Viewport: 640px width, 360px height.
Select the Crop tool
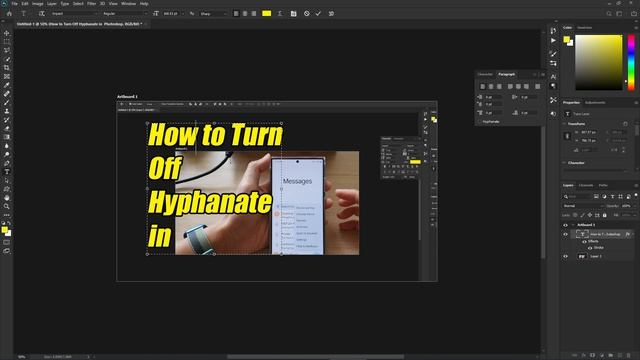click(x=7, y=68)
